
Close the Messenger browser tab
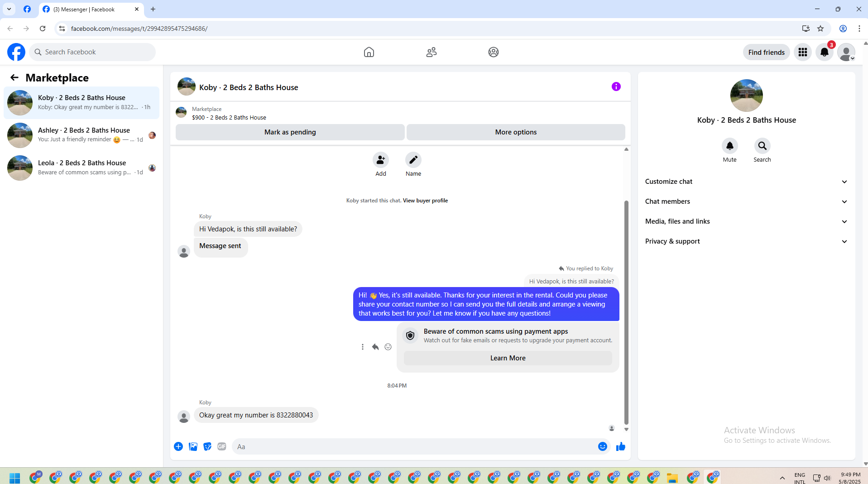click(137, 9)
